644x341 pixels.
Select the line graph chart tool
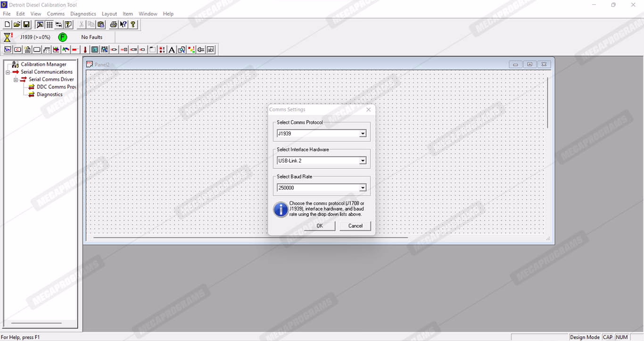8,50
